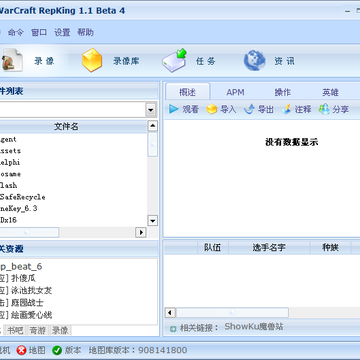This screenshot has height=360, width=360.
Task: Expand the file list folder dropdown
Action: (x=151, y=110)
